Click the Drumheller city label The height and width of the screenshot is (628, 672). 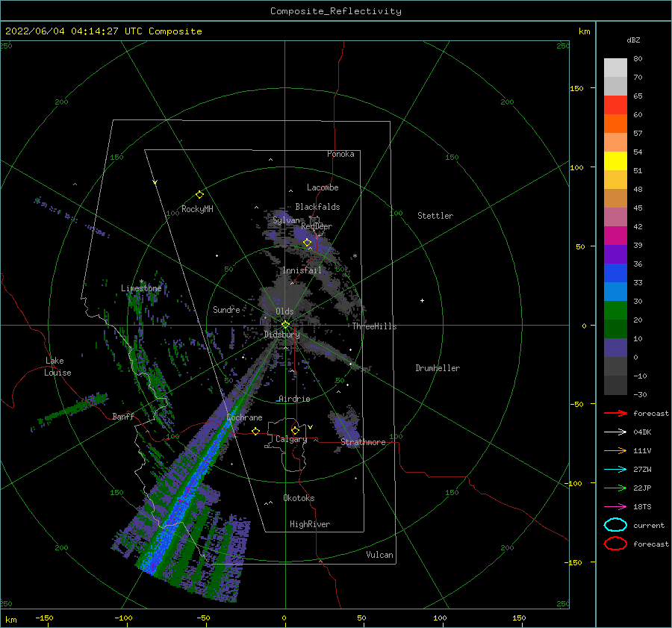(438, 368)
